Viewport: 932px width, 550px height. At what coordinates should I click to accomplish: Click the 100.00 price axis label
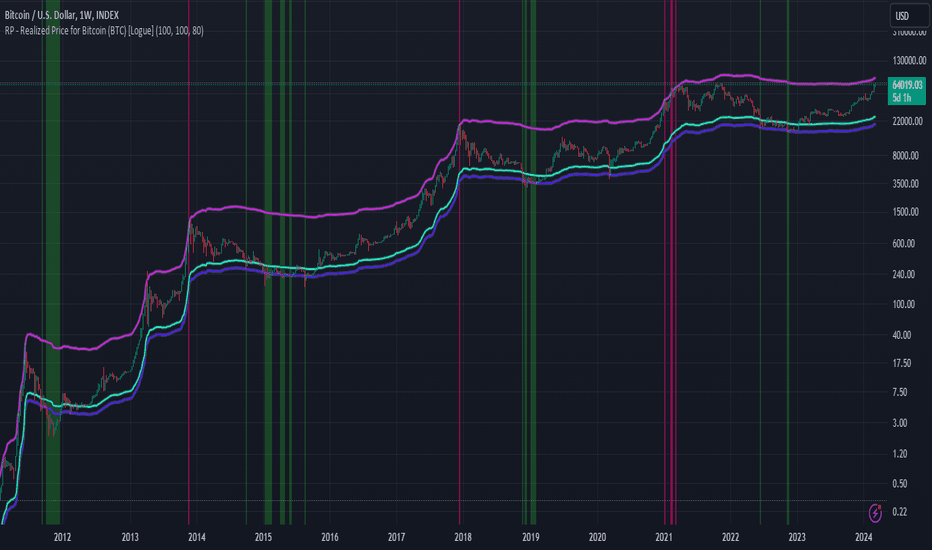coord(903,304)
